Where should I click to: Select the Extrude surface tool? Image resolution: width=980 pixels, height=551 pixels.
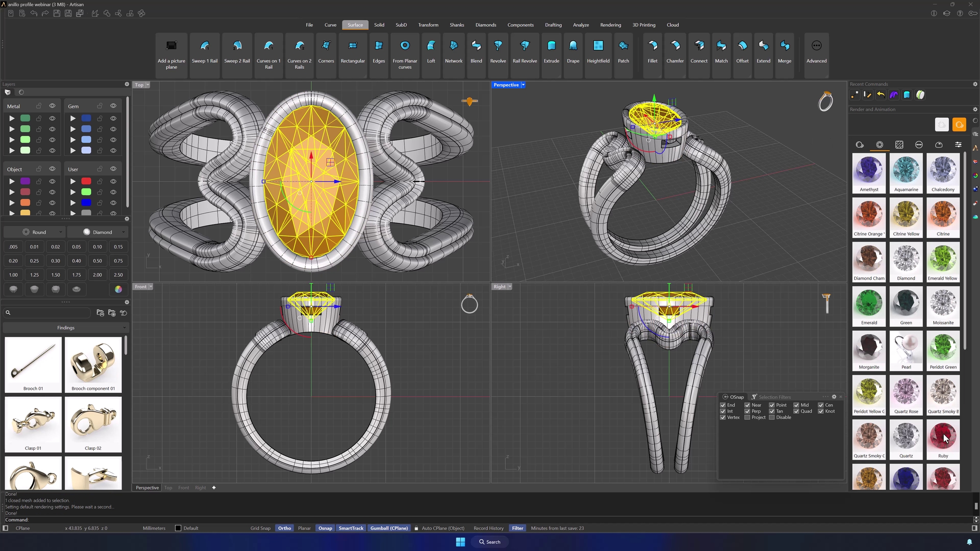[x=551, y=52]
